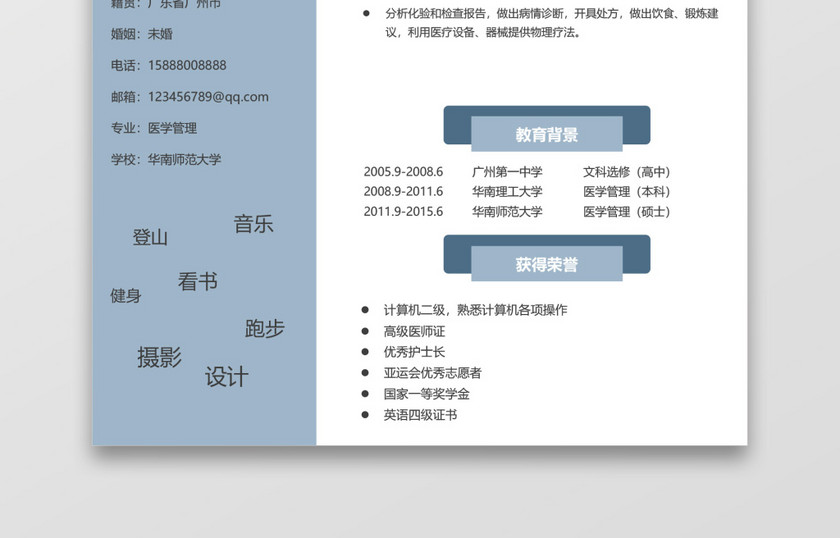Click the school name 华南理工大学
The width and height of the screenshot is (840, 538).
click(507, 192)
